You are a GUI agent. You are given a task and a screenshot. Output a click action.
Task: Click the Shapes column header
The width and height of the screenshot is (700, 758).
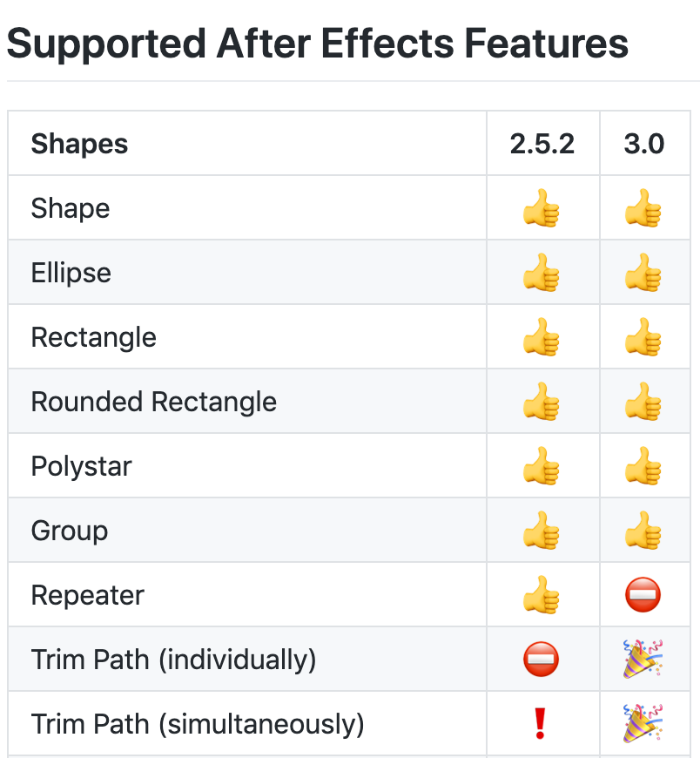coord(79,144)
